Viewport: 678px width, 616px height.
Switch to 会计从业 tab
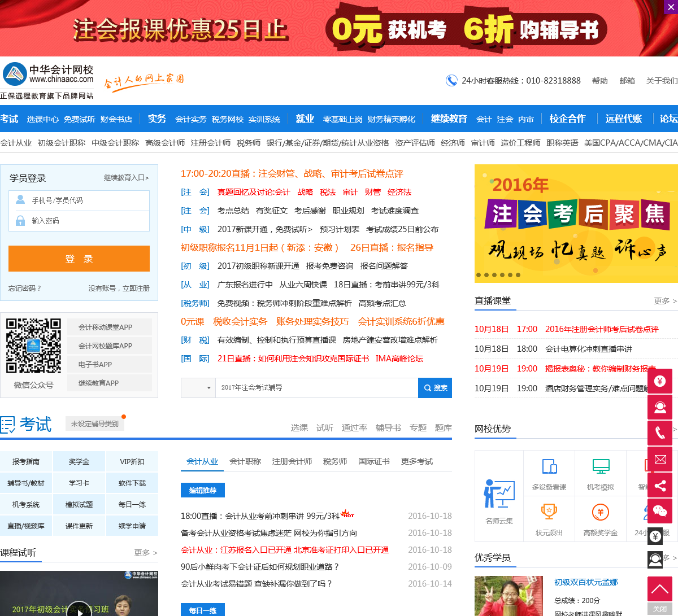click(x=202, y=461)
